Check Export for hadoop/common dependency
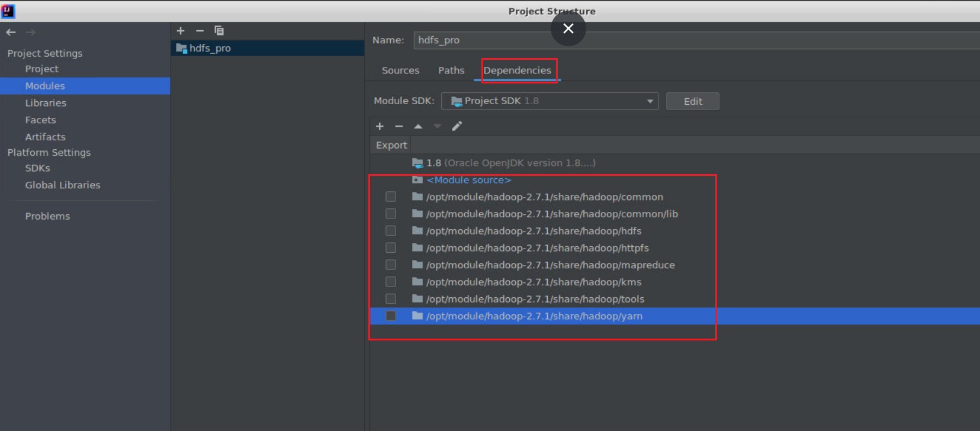Image resolution: width=980 pixels, height=431 pixels. [391, 197]
